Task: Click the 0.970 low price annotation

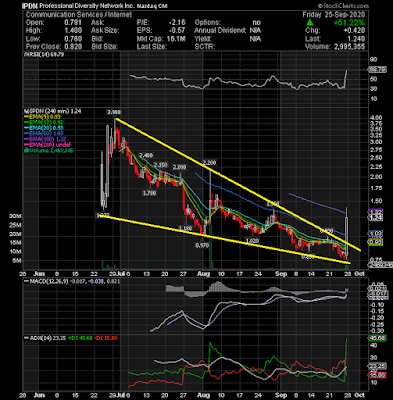Action: [202, 245]
